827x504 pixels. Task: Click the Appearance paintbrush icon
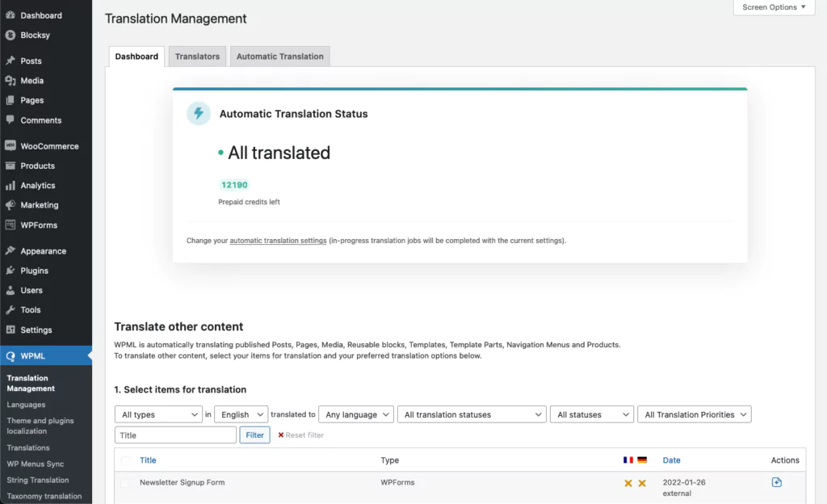10,250
